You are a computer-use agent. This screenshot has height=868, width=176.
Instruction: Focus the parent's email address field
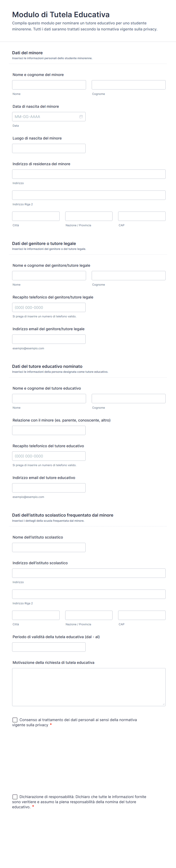(x=49, y=339)
